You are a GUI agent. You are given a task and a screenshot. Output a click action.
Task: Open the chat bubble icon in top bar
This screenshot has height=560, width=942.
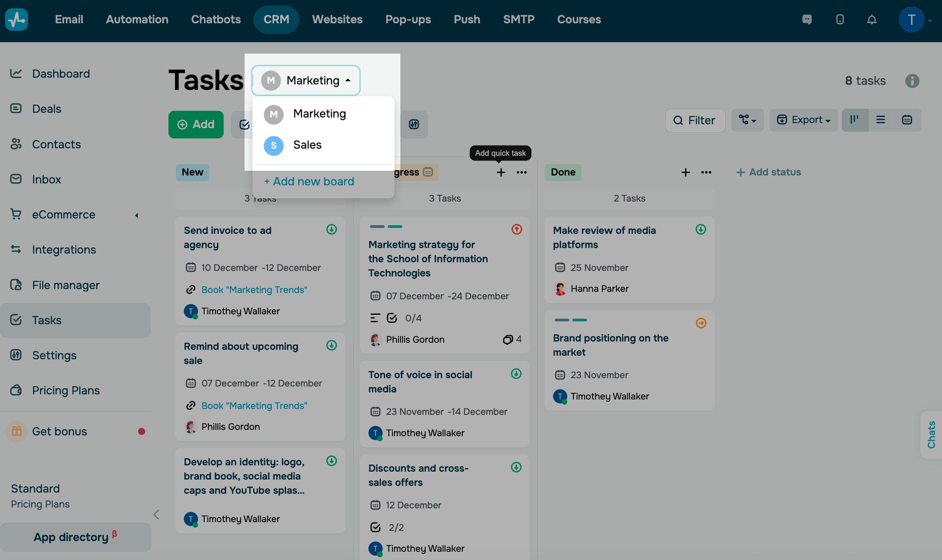coord(807,19)
